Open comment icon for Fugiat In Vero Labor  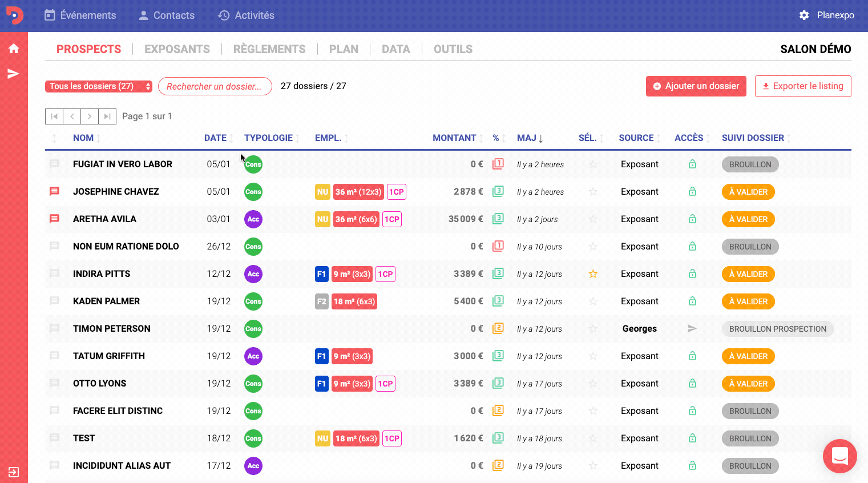tap(54, 164)
